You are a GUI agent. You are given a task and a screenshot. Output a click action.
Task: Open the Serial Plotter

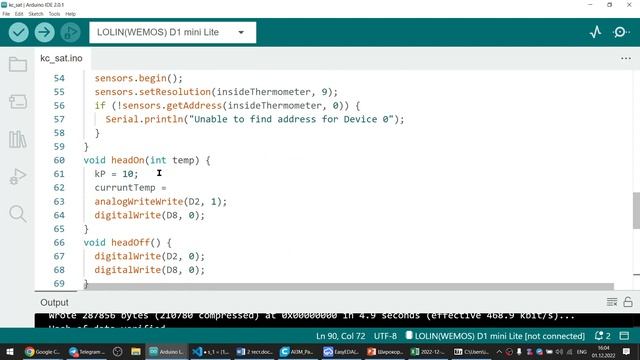pos(596,32)
